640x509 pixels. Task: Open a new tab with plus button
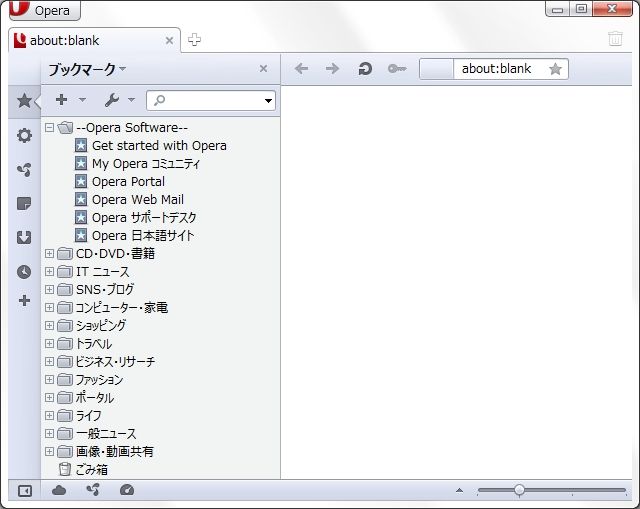point(194,40)
